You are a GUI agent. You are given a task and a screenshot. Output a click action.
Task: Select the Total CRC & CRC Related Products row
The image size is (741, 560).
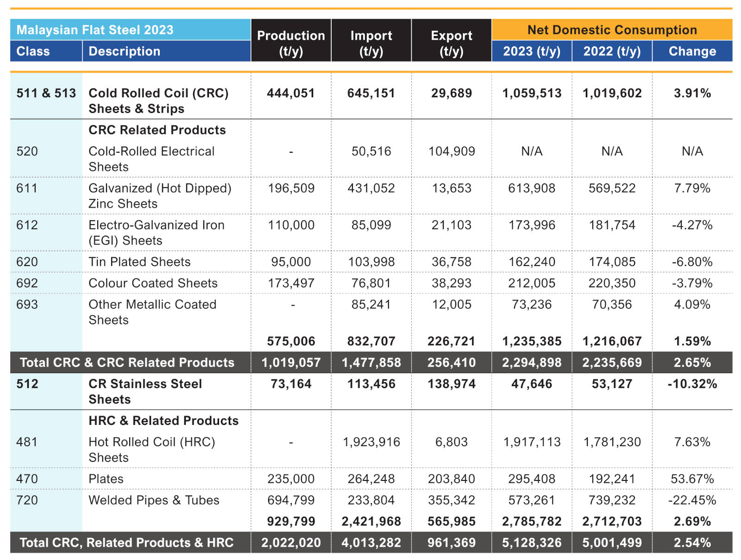(127, 362)
